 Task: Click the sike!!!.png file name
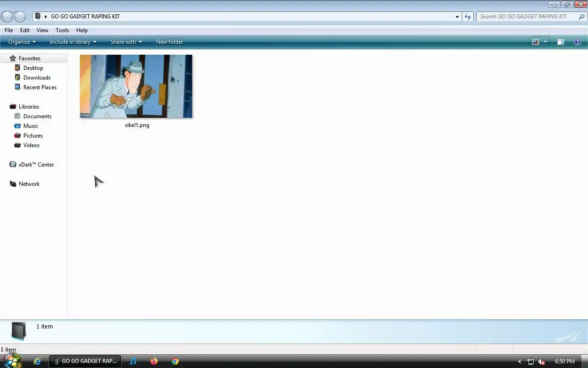click(x=137, y=125)
